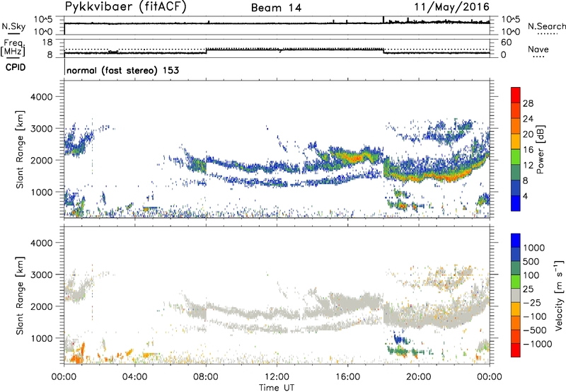Click the 12:00 time axis label

[x=277, y=377]
